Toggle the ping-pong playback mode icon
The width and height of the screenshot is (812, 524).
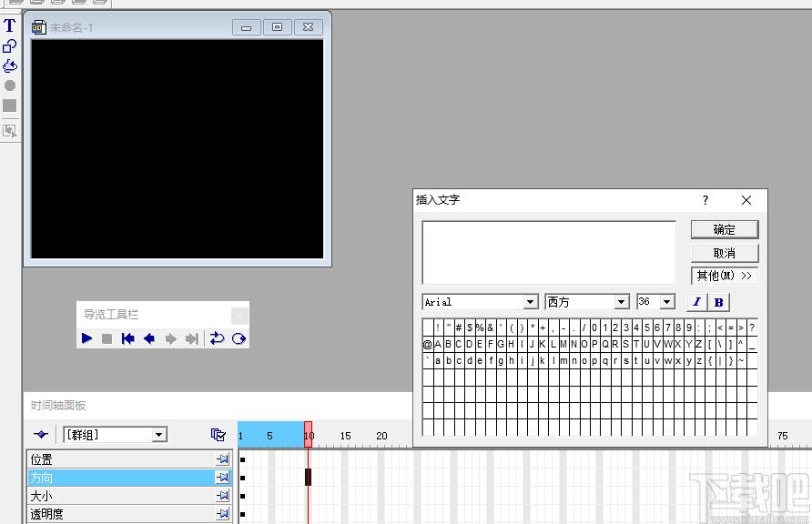[x=239, y=338]
